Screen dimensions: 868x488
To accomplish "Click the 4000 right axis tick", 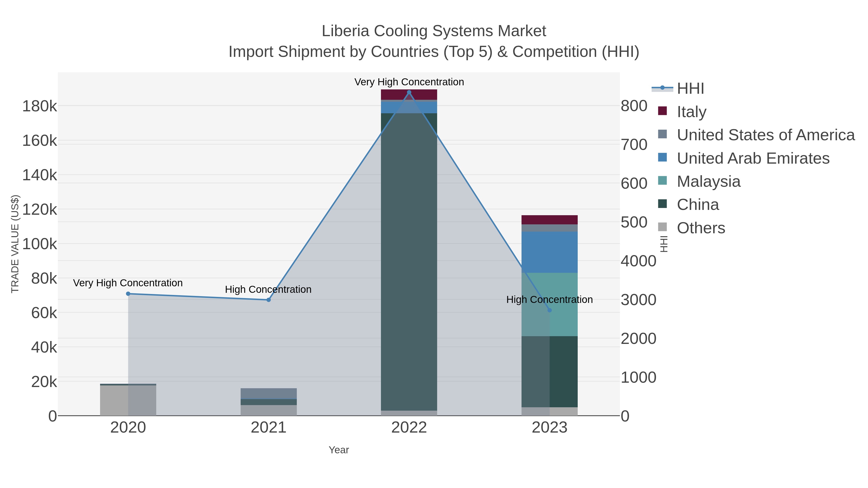I will click(638, 261).
